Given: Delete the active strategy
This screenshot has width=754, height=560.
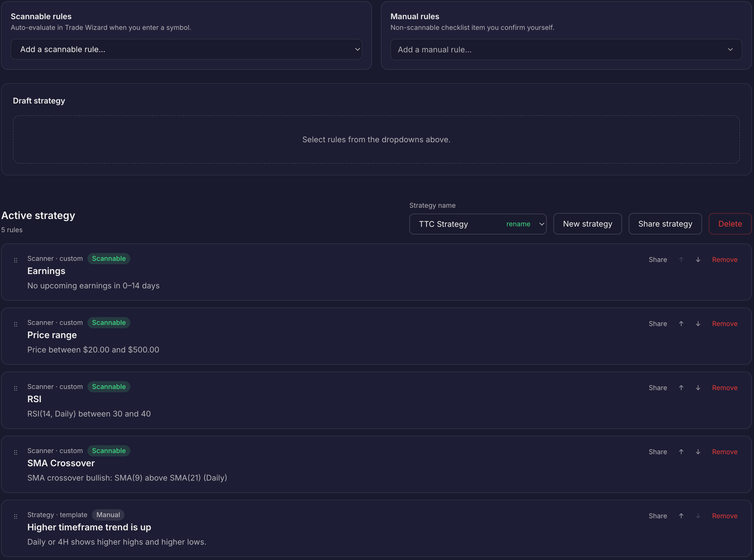Looking at the screenshot, I should point(730,224).
